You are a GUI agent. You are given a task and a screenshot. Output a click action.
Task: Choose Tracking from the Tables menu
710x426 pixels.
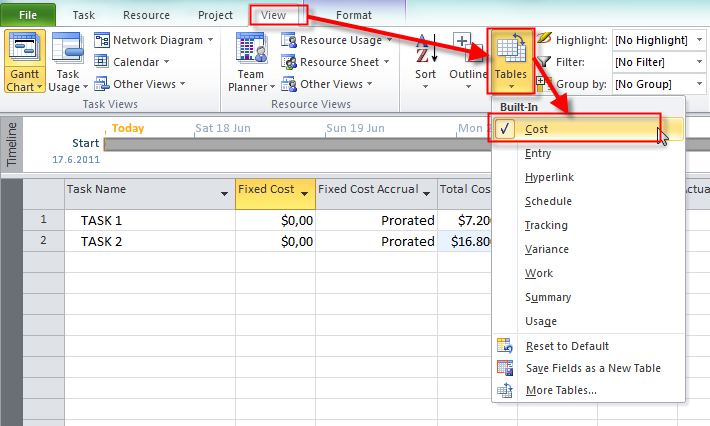pos(546,225)
